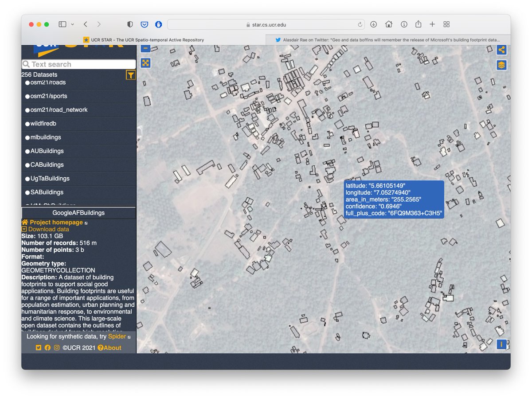Open the Spider synthetic data link
The height and width of the screenshot is (398, 532).
pyautogui.click(x=117, y=336)
